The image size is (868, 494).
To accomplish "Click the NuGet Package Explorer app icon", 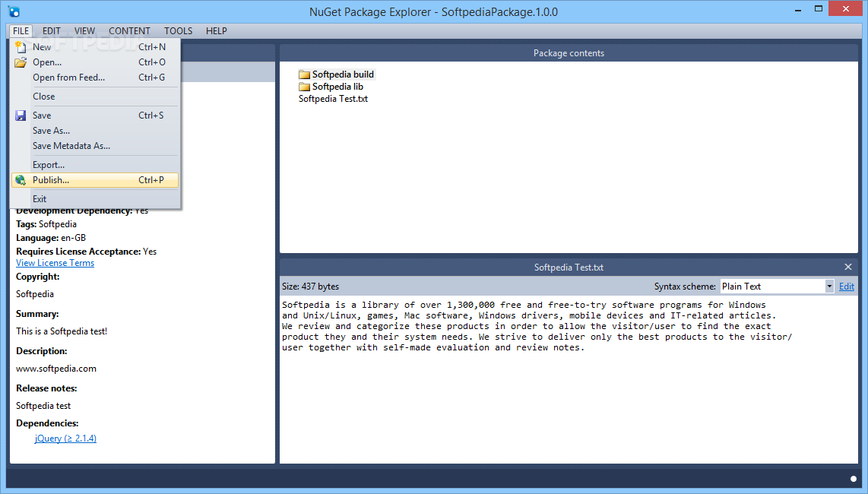I will (x=14, y=11).
